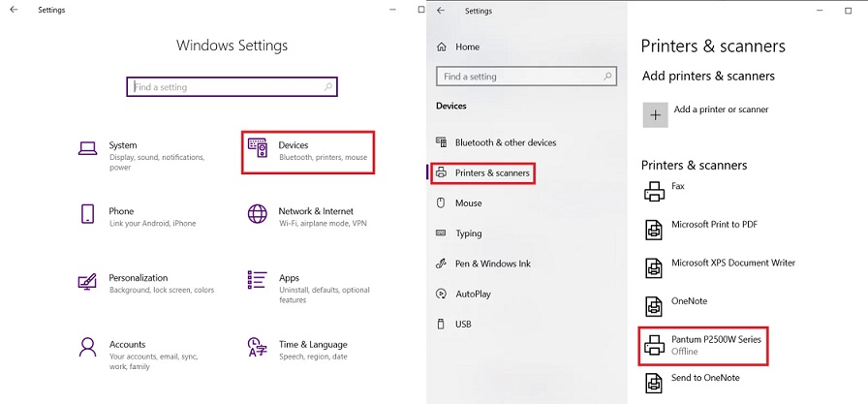Click the 'Offline' status under Pantum printer
This screenshot has width=868, height=404.
[685, 352]
